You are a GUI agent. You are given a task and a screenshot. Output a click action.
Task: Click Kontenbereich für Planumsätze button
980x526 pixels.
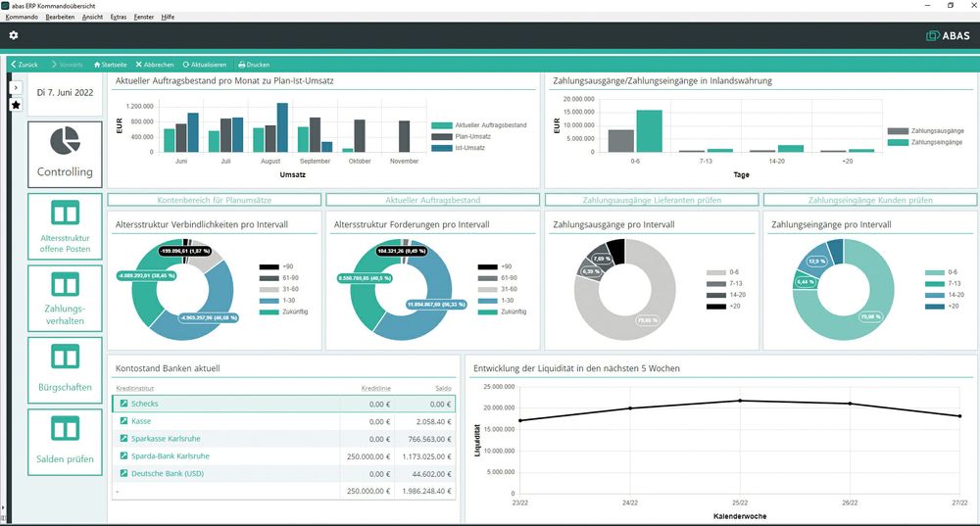[x=215, y=200]
